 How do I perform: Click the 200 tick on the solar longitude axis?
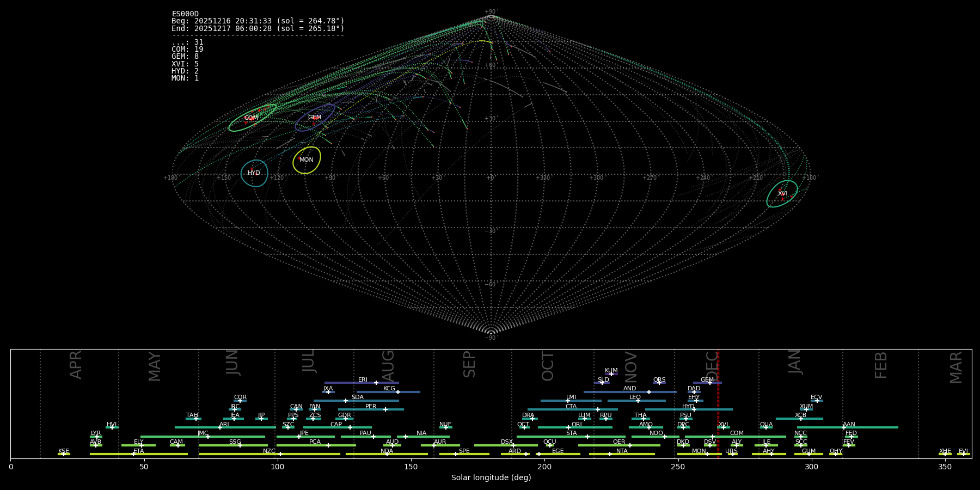click(x=544, y=467)
